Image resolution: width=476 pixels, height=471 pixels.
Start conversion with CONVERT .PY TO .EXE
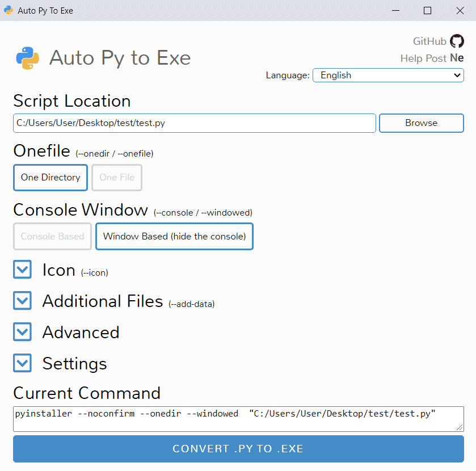(x=238, y=449)
